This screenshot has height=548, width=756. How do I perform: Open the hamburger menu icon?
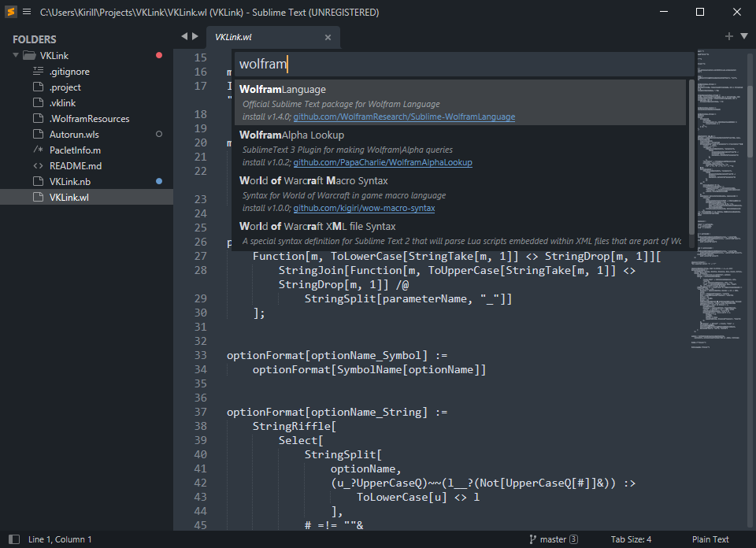coord(27,12)
